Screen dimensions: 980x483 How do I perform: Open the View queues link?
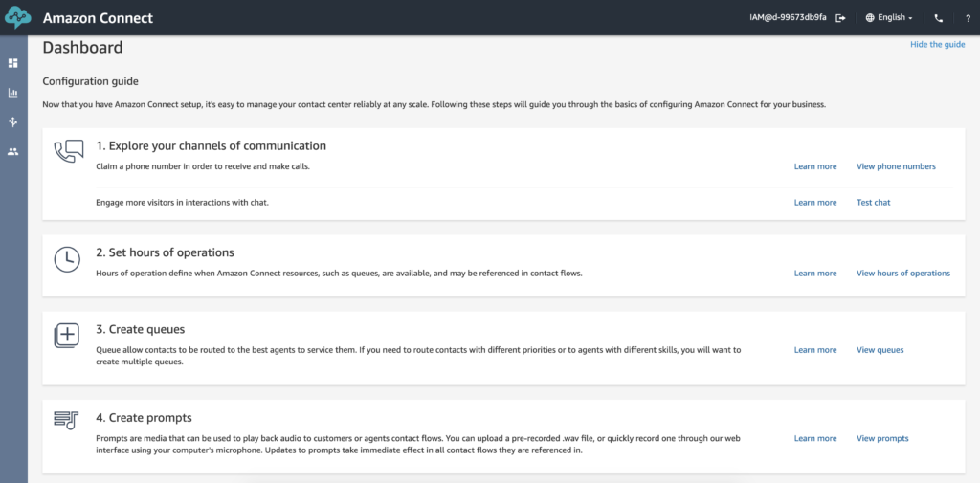pyautogui.click(x=880, y=350)
